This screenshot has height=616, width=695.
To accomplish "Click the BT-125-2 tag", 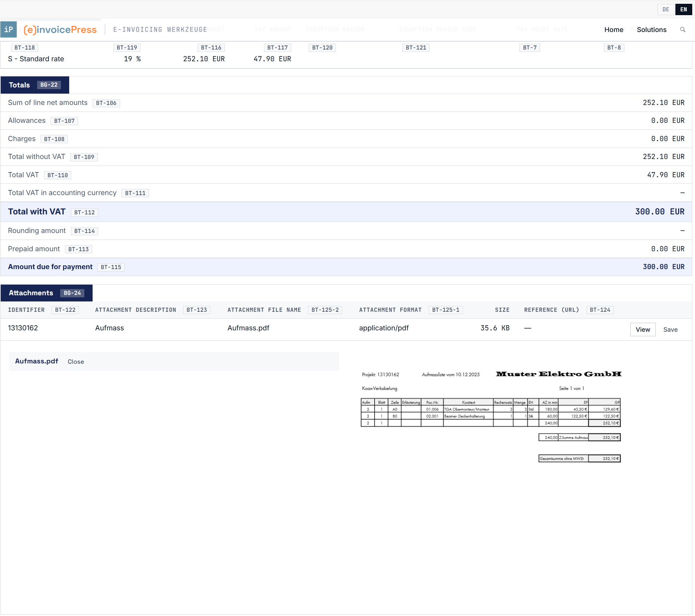I will pyautogui.click(x=325, y=310).
